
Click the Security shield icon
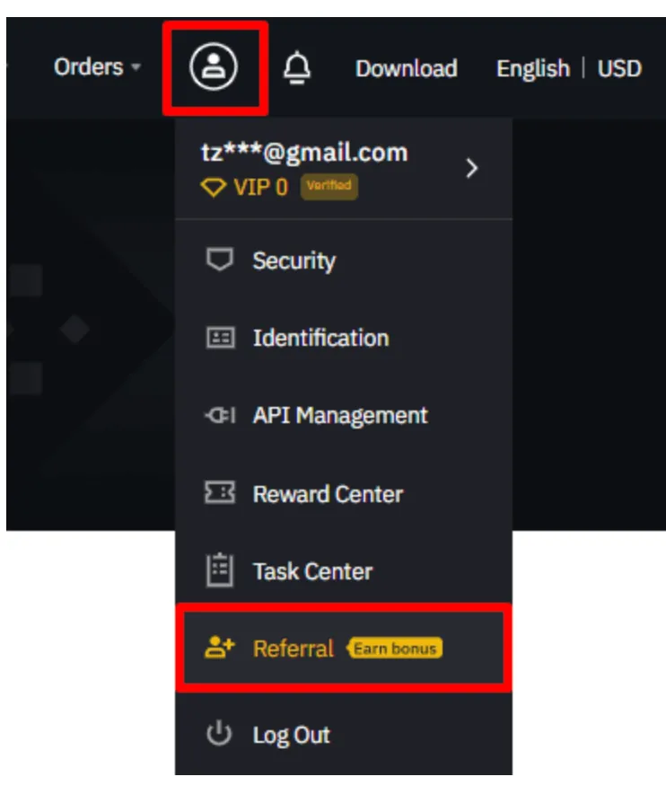[219, 260]
